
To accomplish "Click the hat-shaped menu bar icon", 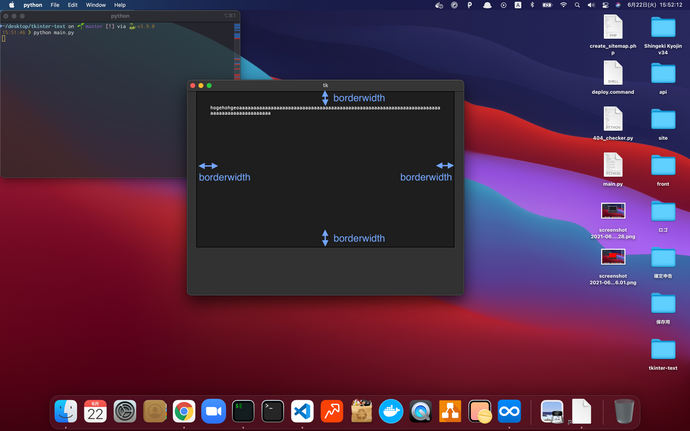I will 487,5.
